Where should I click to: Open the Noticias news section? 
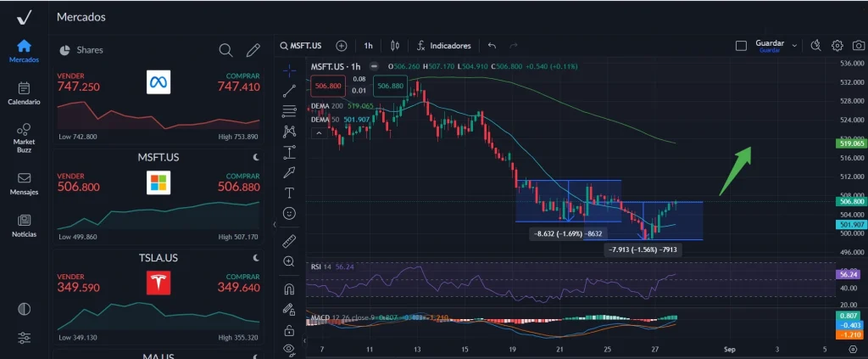pos(24,226)
